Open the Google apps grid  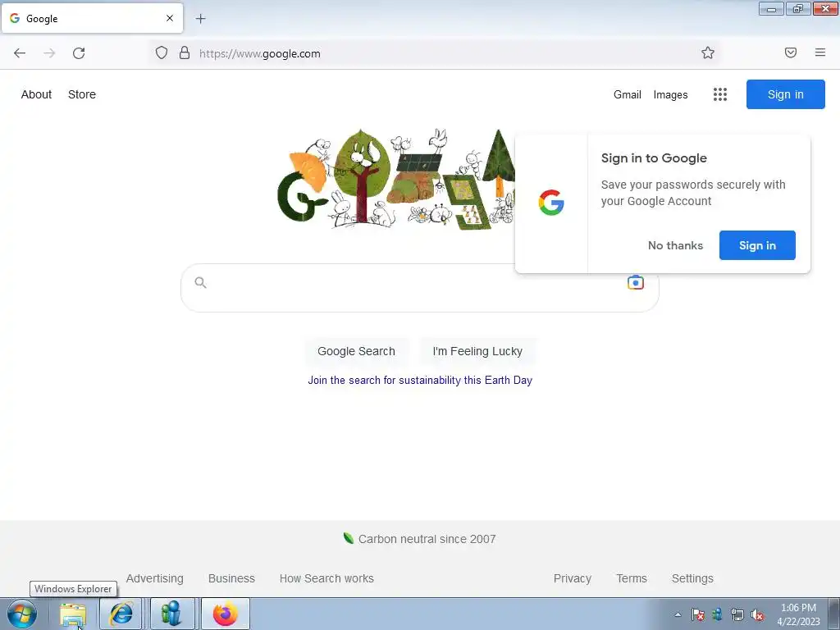tap(720, 94)
